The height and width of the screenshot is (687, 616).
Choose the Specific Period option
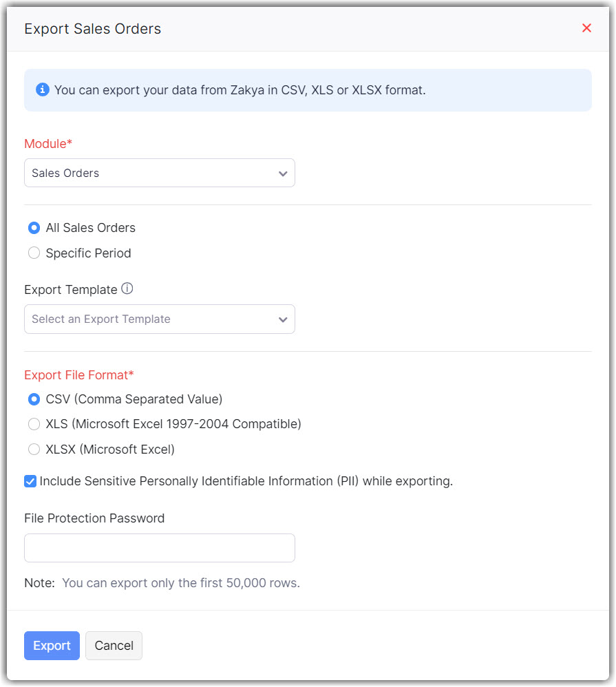coord(34,253)
